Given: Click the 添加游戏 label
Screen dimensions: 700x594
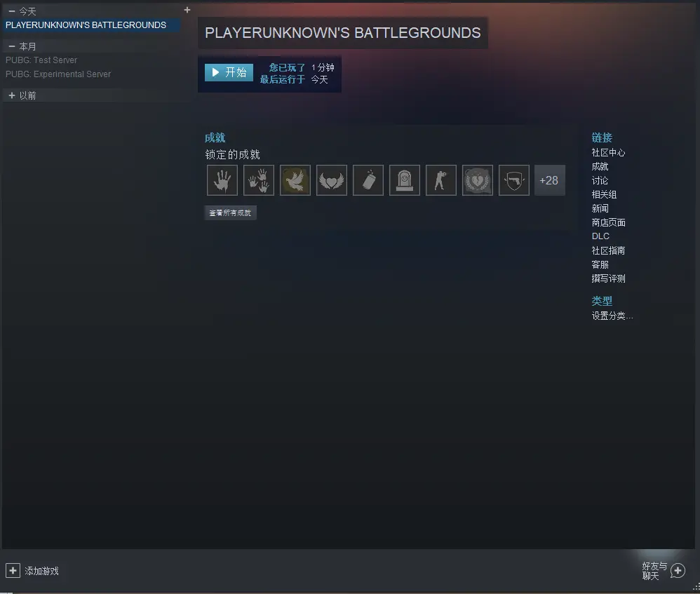Looking at the screenshot, I should pos(41,571).
